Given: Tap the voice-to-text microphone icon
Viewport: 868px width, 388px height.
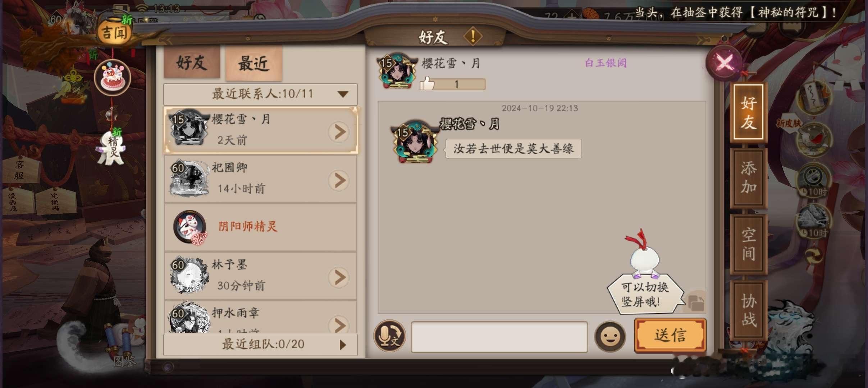Looking at the screenshot, I should tap(389, 336).
